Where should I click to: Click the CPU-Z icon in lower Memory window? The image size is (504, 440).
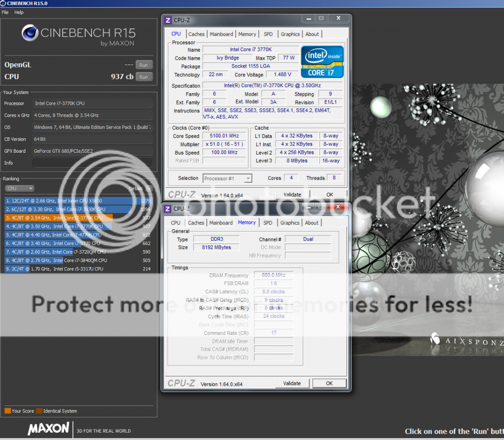click(x=167, y=208)
